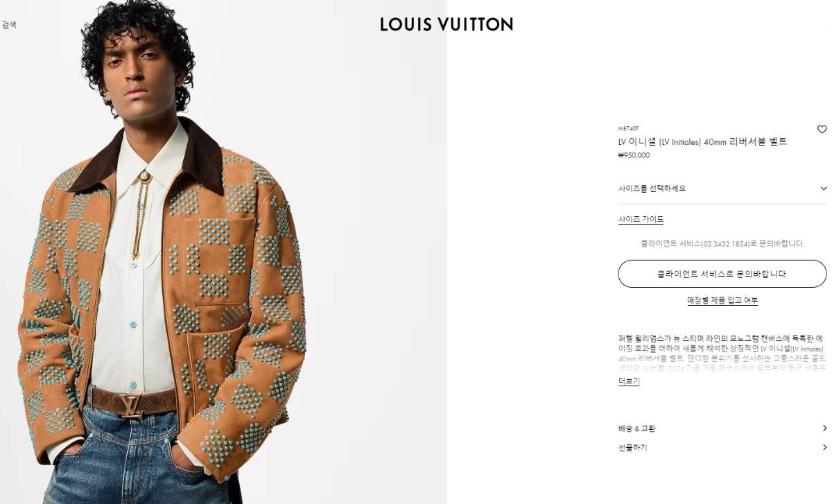
Task: Click the chevron arrow beside 배송 & 교환
Action: (824, 428)
